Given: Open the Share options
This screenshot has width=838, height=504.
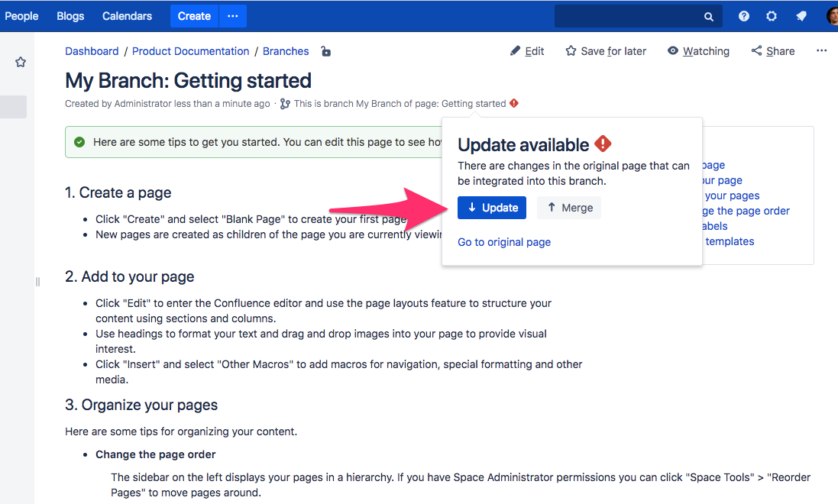Looking at the screenshot, I should point(773,51).
